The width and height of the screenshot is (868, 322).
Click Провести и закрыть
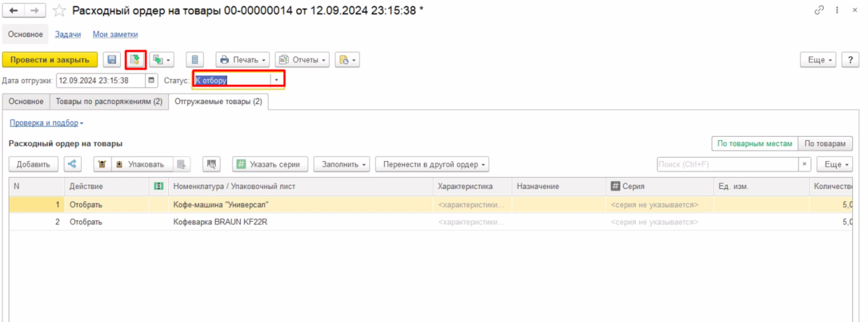(x=50, y=60)
